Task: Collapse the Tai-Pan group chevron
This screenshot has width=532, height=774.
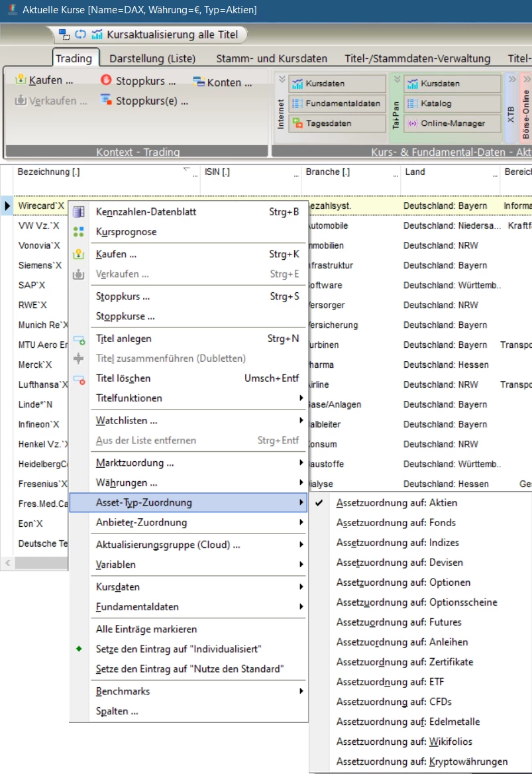Action: pyautogui.click(x=397, y=79)
